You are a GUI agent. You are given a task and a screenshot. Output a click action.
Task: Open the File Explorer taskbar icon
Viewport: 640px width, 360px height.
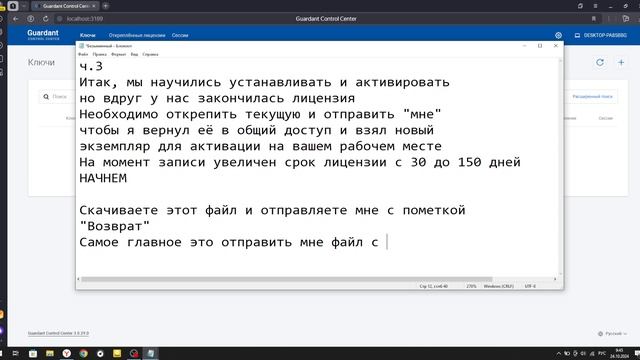(x=50, y=353)
